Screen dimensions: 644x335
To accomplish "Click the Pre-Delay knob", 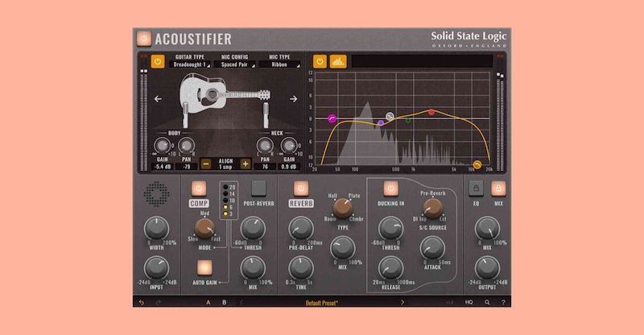I will tap(301, 229).
